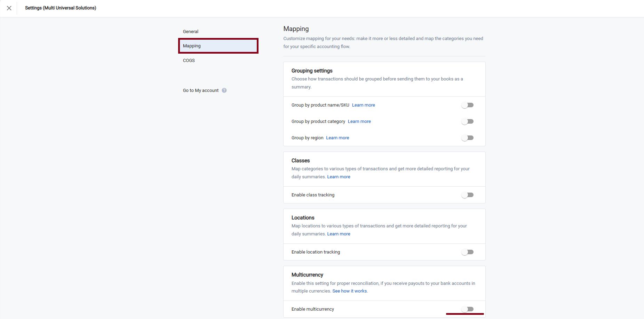Screen dimensions: 644x319
Task: Open Learn more about class tracking
Action: tap(339, 177)
